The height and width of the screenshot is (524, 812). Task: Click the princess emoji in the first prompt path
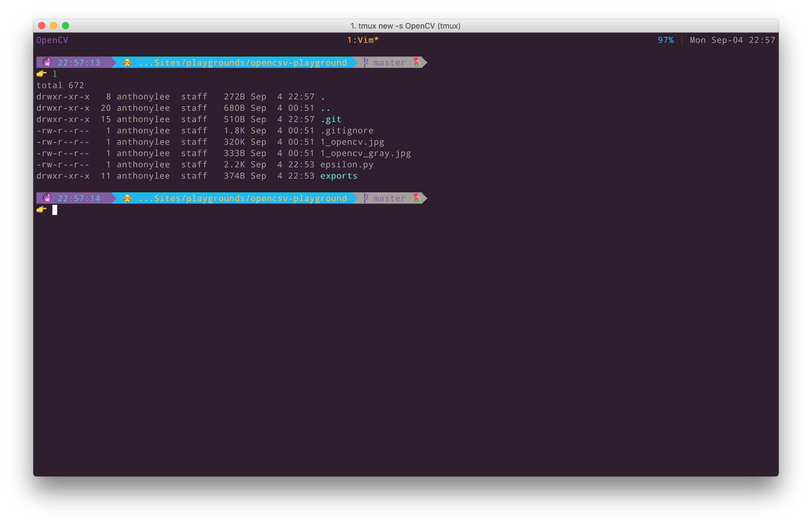[127, 62]
